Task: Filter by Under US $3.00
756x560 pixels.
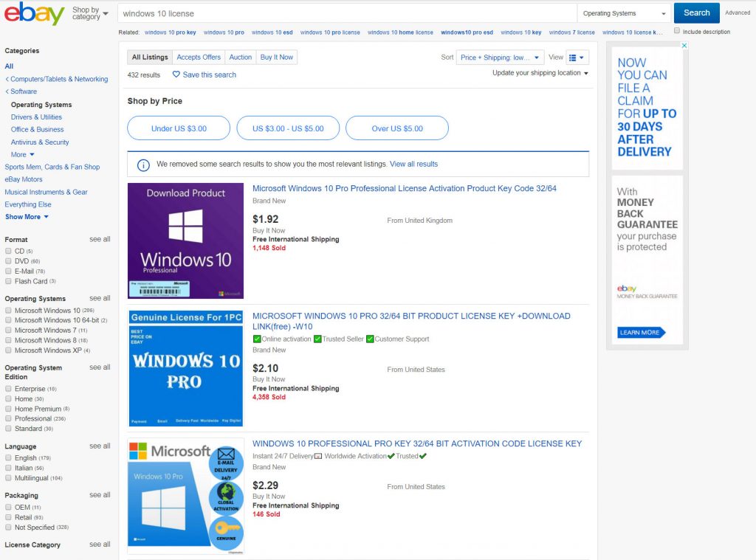Action: tap(179, 128)
